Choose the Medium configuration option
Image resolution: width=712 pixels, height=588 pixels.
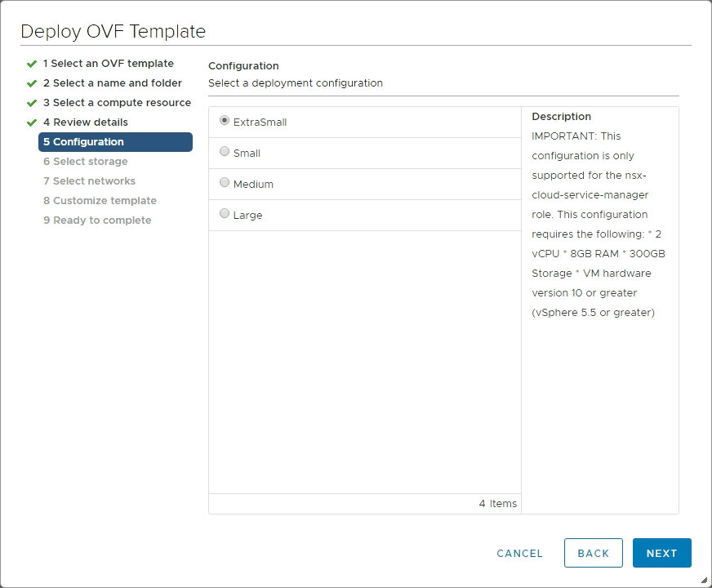click(x=225, y=184)
